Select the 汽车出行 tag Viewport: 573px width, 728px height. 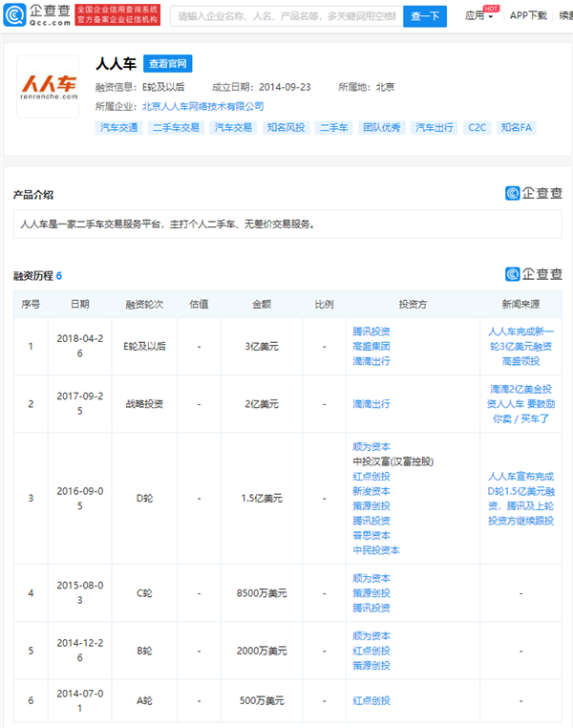pos(434,128)
